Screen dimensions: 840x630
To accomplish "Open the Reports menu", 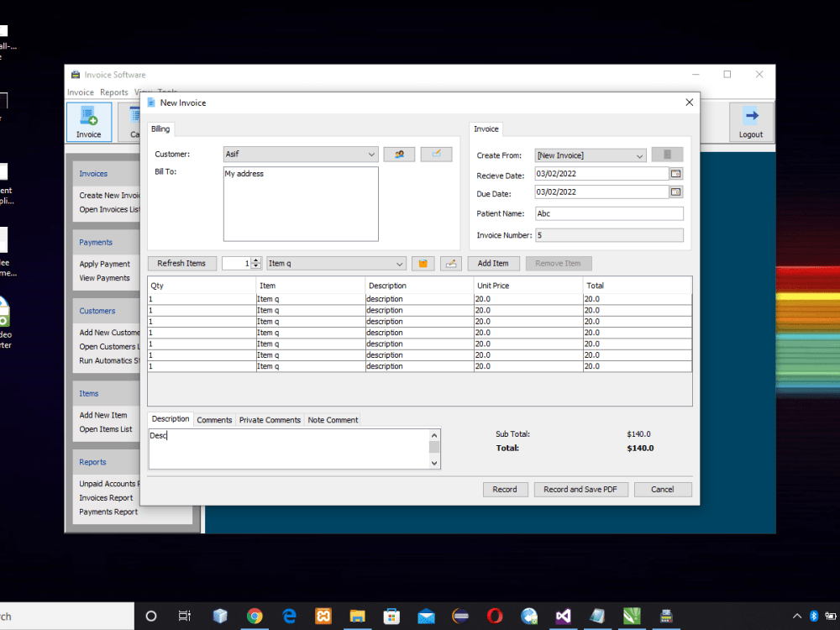I will (113, 92).
